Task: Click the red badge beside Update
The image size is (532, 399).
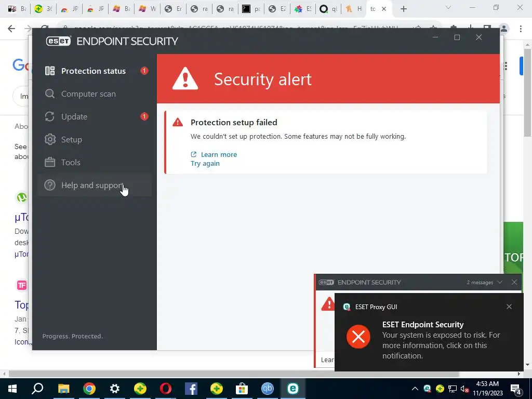Action: pyautogui.click(x=144, y=116)
